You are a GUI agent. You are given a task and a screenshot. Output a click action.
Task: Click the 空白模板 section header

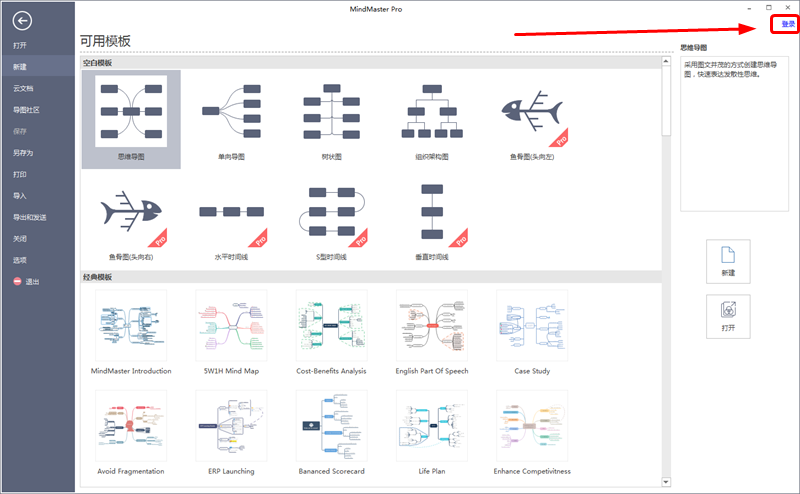pos(371,63)
